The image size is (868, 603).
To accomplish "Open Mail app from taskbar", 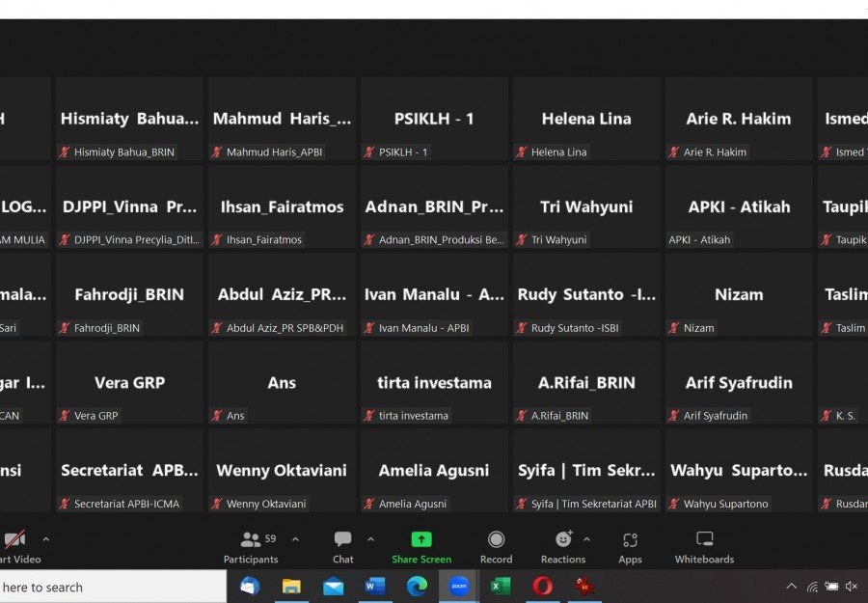I will 334,586.
